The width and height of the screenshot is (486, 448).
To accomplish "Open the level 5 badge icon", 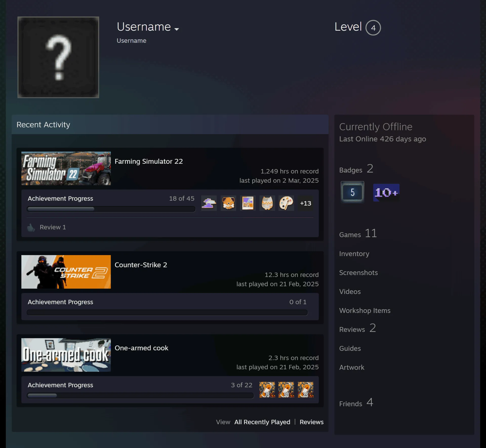I will pos(352,192).
